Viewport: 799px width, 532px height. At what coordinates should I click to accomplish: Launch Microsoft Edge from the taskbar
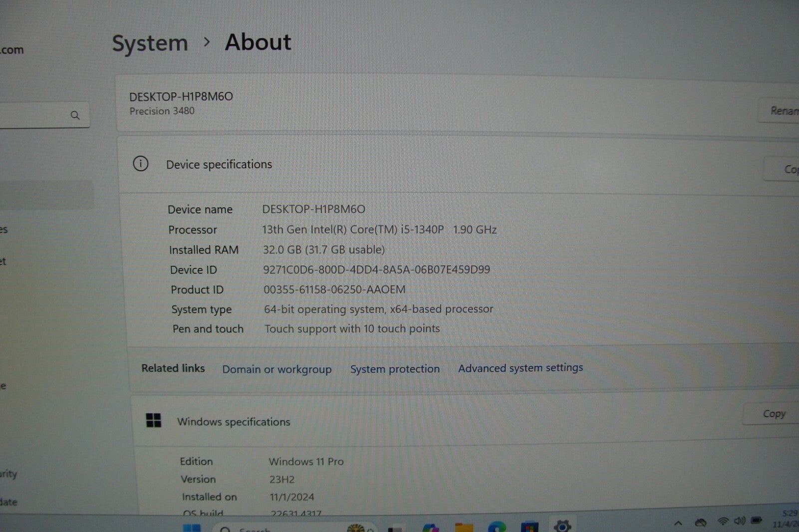pos(496,527)
